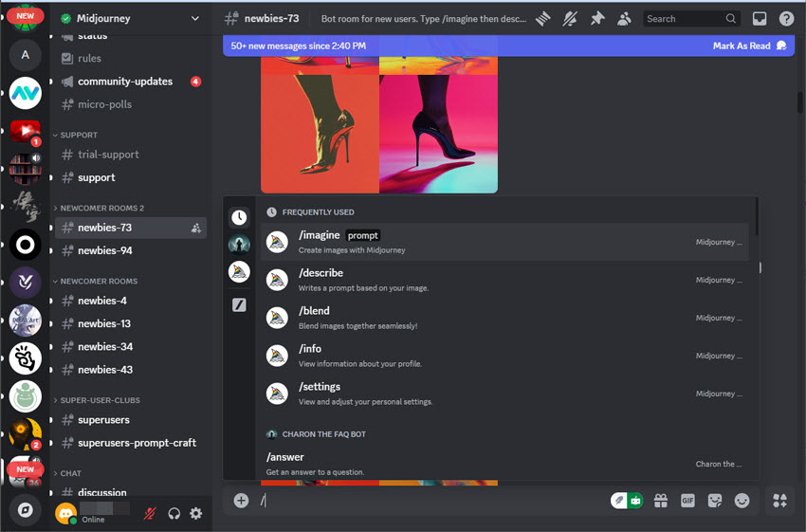Image resolution: width=806 pixels, height=532 pixels.
Task: Expand the CHAT category
Action: click(x=68, y=473)
